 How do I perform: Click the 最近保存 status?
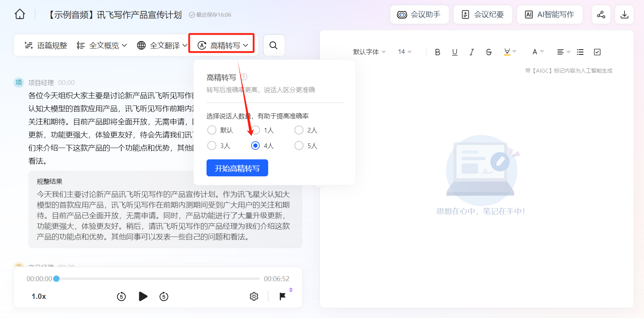click(210, 15)
